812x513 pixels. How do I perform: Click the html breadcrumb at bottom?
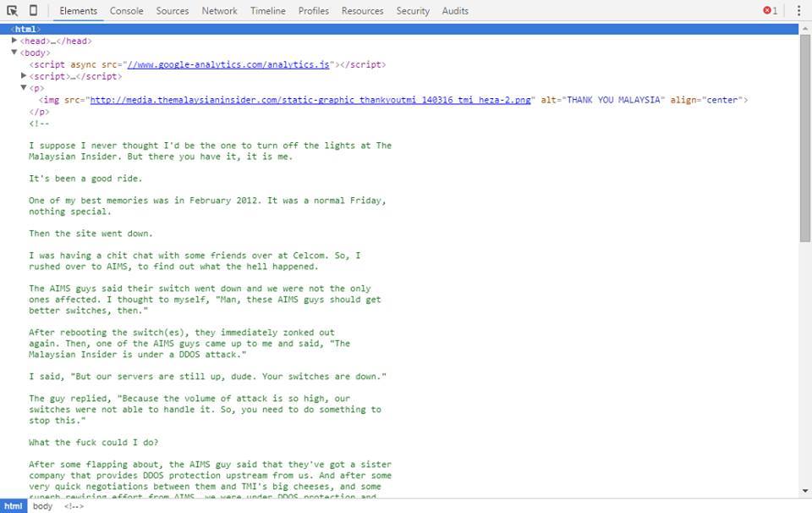[14, 506]
